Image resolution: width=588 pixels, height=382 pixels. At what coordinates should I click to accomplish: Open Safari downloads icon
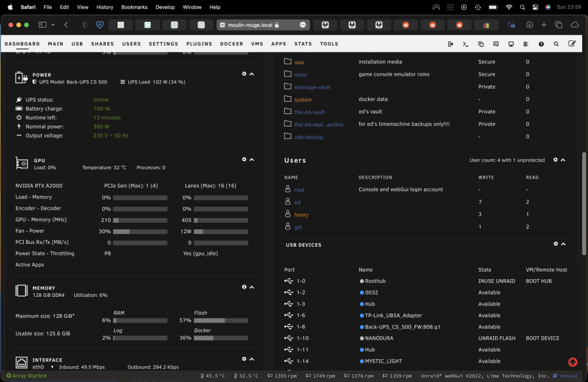click(x=529, y=25)
